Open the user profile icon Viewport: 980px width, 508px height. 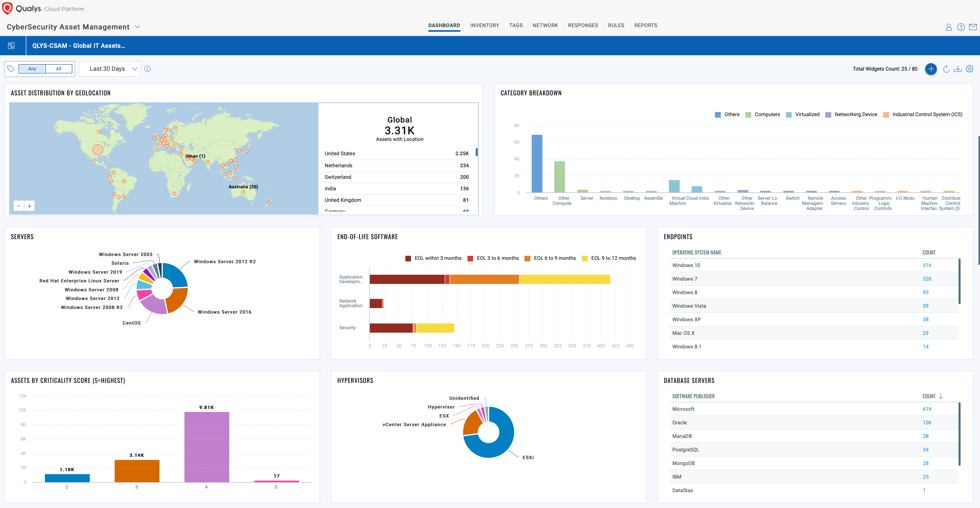pyautogui.click(x=948, y=27)
